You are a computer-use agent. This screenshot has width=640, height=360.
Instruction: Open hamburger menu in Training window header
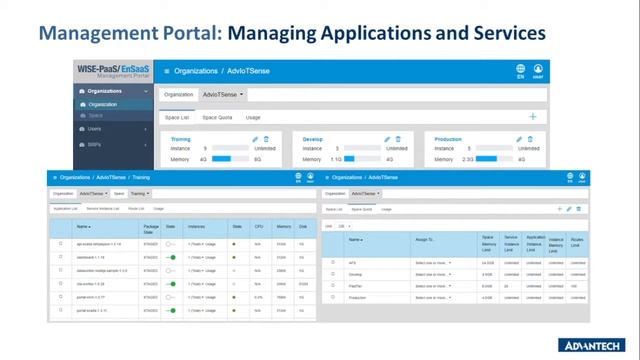coord(55,178)
